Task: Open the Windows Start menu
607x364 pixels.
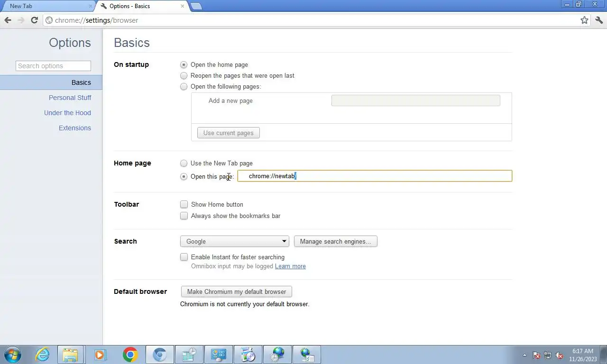Action: [13, 355]
